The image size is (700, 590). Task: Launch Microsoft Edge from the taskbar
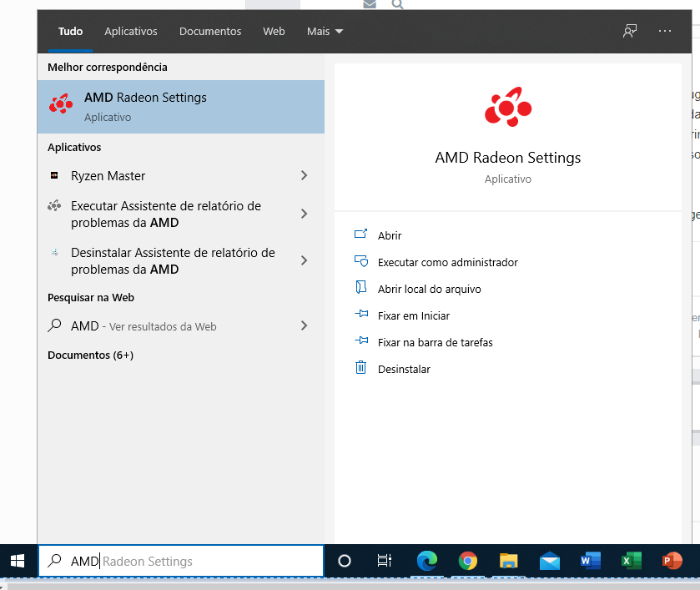coord(427,561)
